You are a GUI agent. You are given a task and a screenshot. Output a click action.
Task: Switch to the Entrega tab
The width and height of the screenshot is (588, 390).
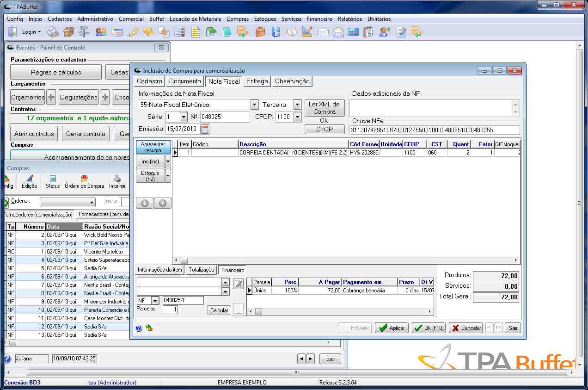pyautogui.click(x=257, y=81)
